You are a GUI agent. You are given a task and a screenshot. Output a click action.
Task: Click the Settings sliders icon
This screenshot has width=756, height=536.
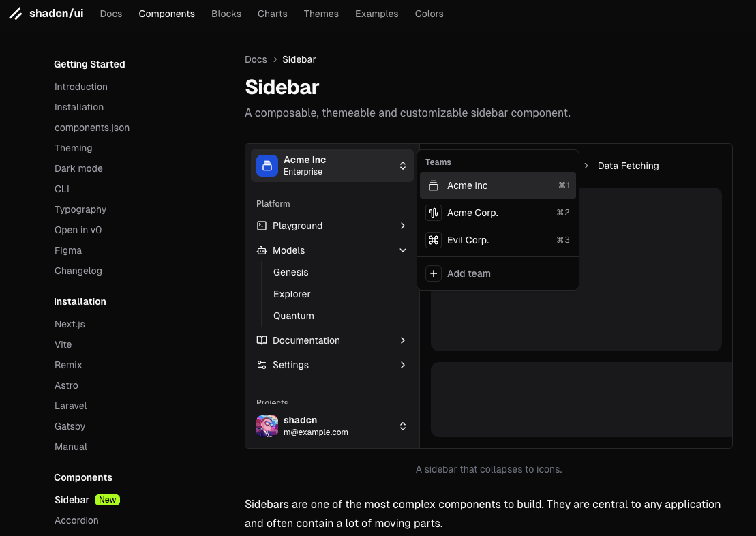[x=261, y=365]
